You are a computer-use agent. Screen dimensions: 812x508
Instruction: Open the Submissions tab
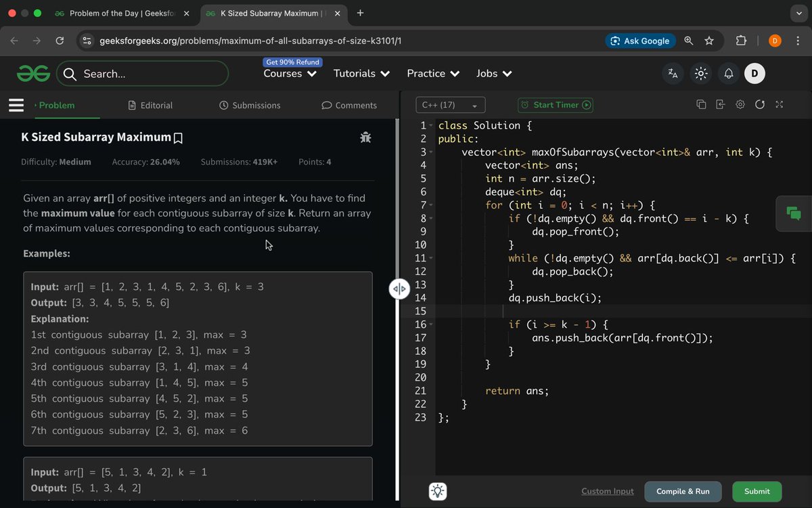250,105
